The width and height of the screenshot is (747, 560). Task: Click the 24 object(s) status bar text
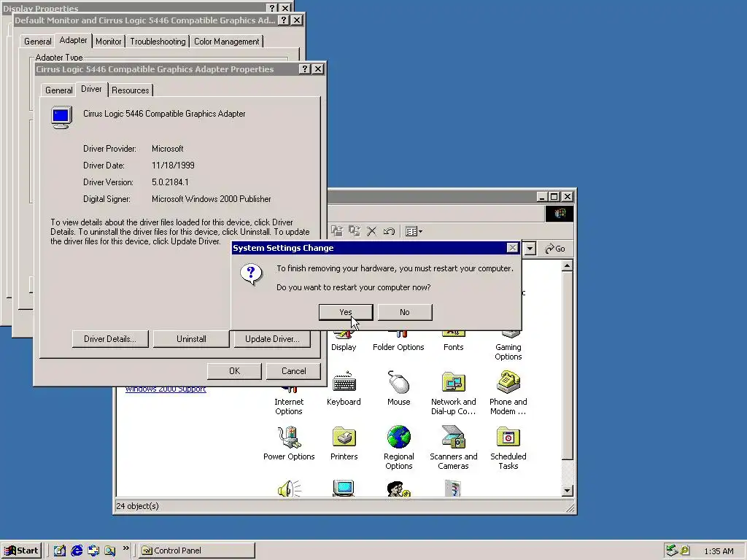pos(137,506)
